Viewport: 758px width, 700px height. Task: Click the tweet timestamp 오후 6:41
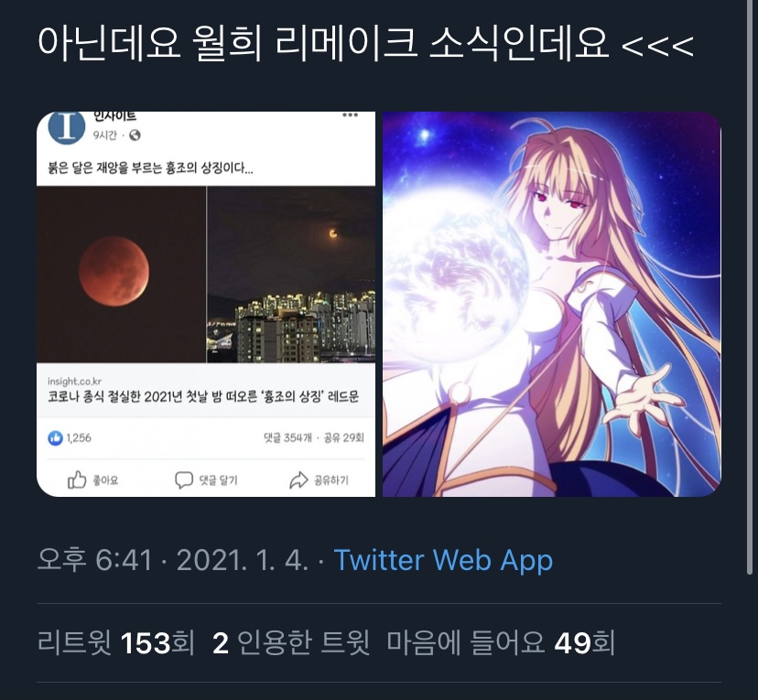pyautogui.click(x=95, y=560)
